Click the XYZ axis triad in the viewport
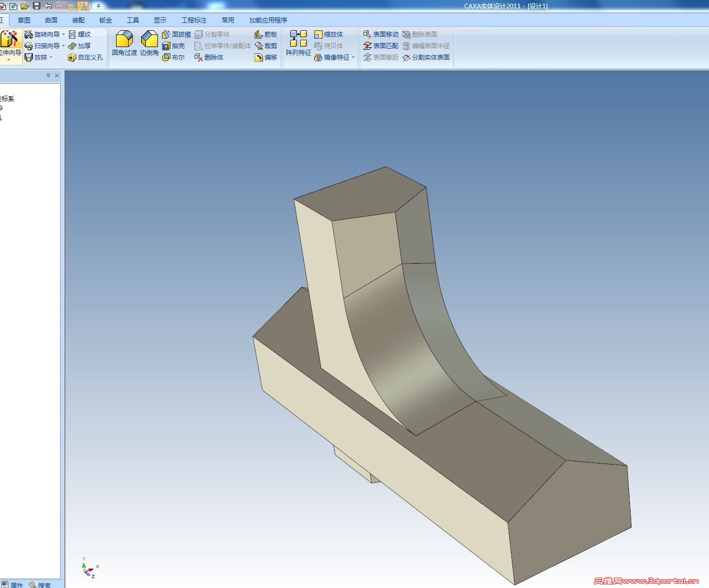The image size is (709, 588). tap(89, 568)
